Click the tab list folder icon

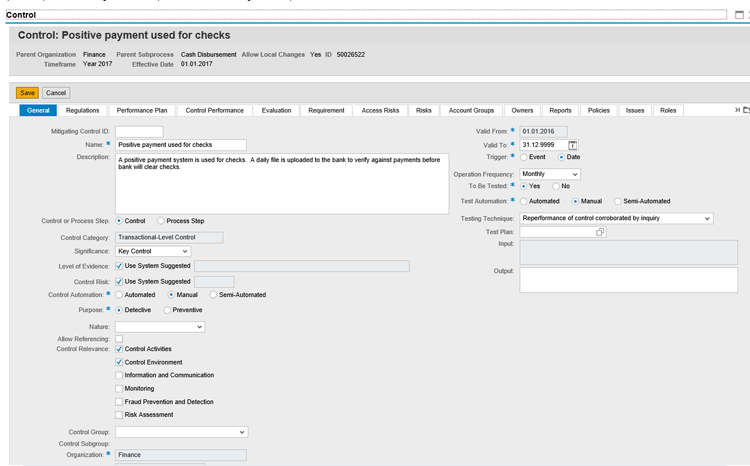click(746, 110)
